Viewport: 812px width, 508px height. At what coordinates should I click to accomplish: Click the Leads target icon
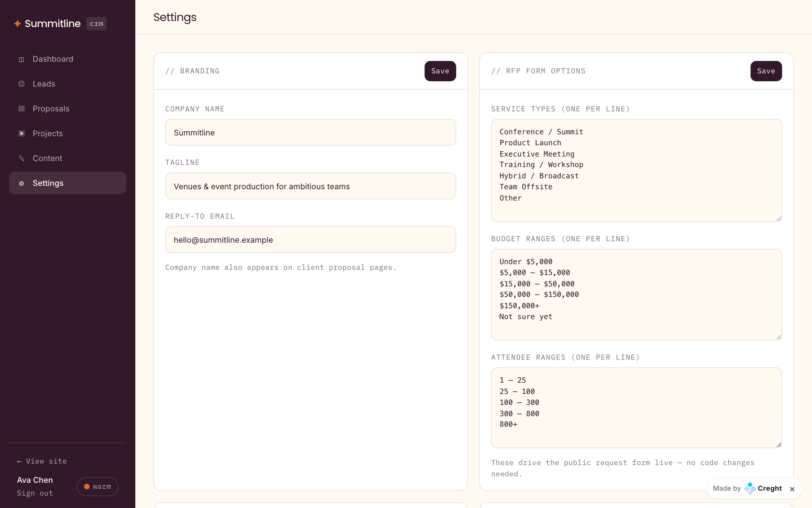[x=21, y=84]
